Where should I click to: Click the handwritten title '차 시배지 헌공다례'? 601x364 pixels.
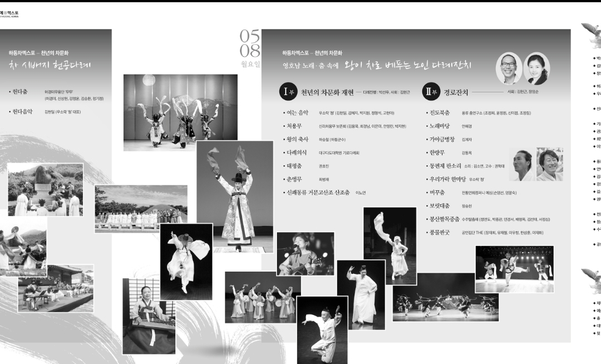point(50,65)
